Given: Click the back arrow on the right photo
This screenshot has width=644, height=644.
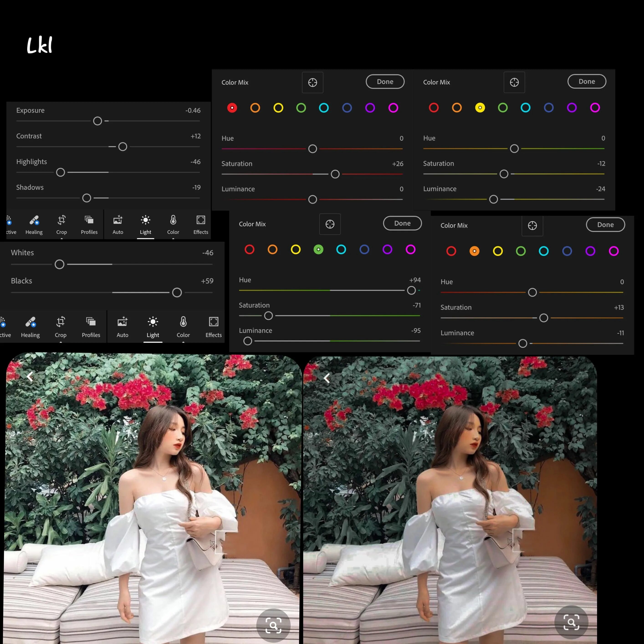Looking at the screenshot, I should [327, 378].
